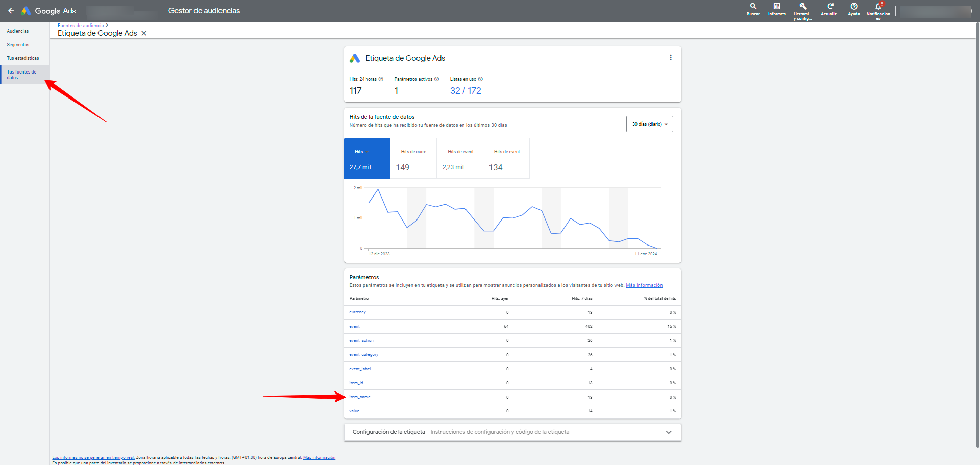Expand Configuración de la etiqueta section
Image resolution: width=980 pixels, height=465 pixels.
click(x=512, y=432)
